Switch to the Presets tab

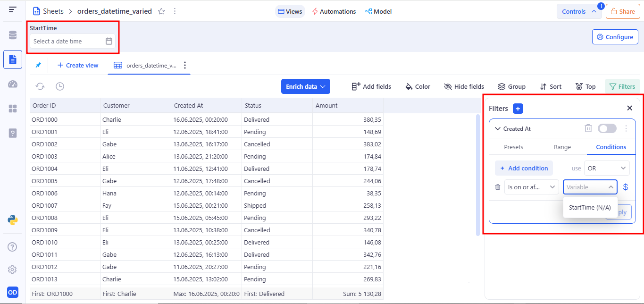pyautogui.click(x=513, y=147)
